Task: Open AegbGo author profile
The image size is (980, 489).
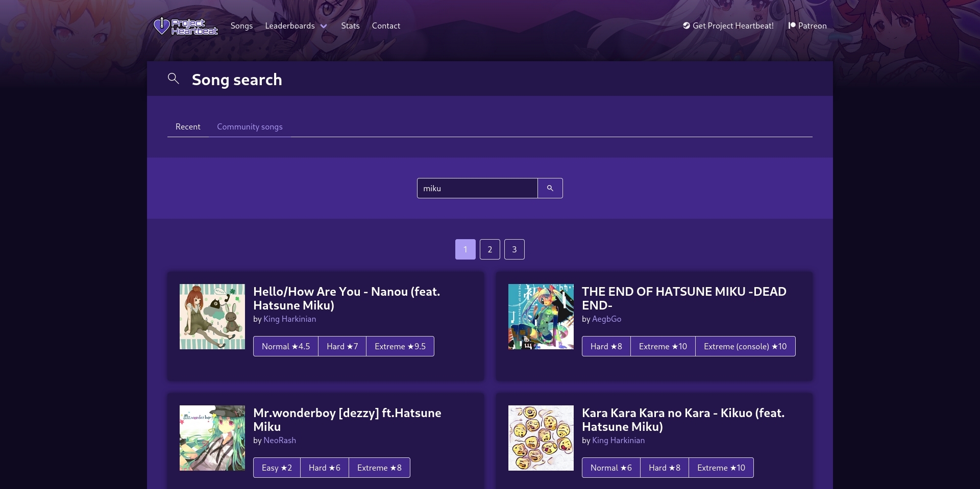Action: (606, 319)
